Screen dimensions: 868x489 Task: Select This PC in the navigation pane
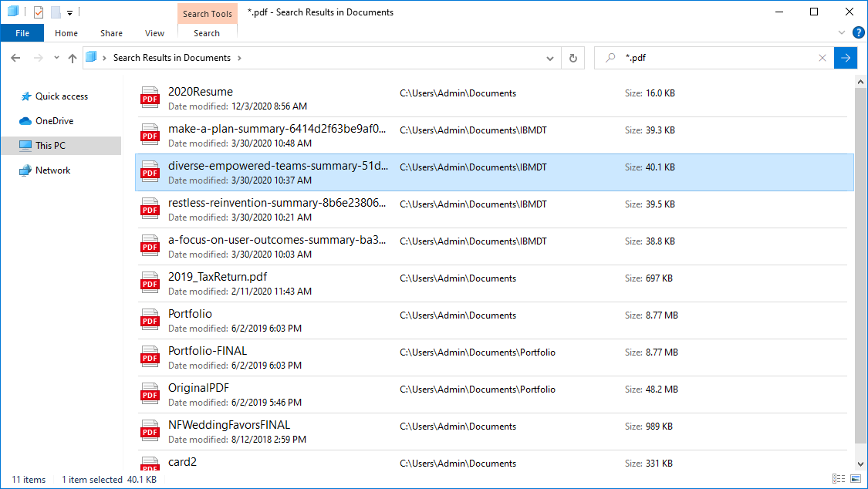click(50, 146)
